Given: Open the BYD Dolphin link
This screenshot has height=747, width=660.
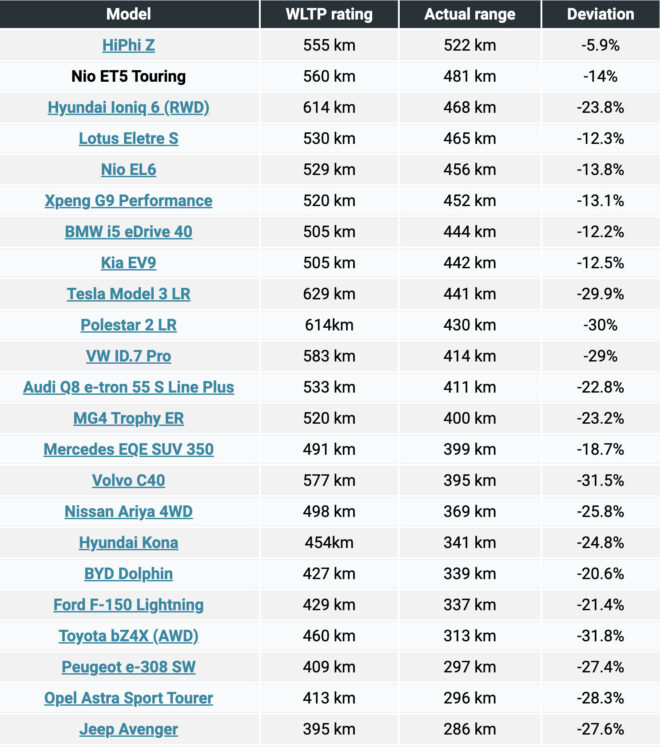Looking at the screenshot, I should coord(128,573).
